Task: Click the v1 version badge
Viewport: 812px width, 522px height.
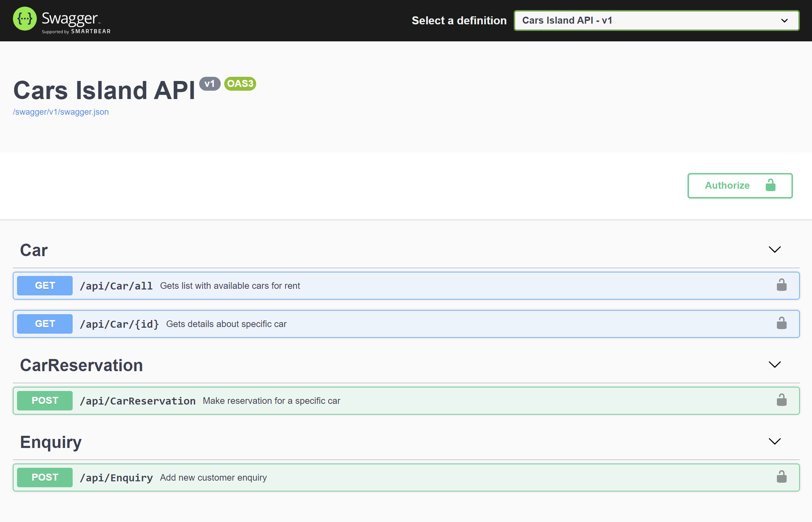Action: 210,84
